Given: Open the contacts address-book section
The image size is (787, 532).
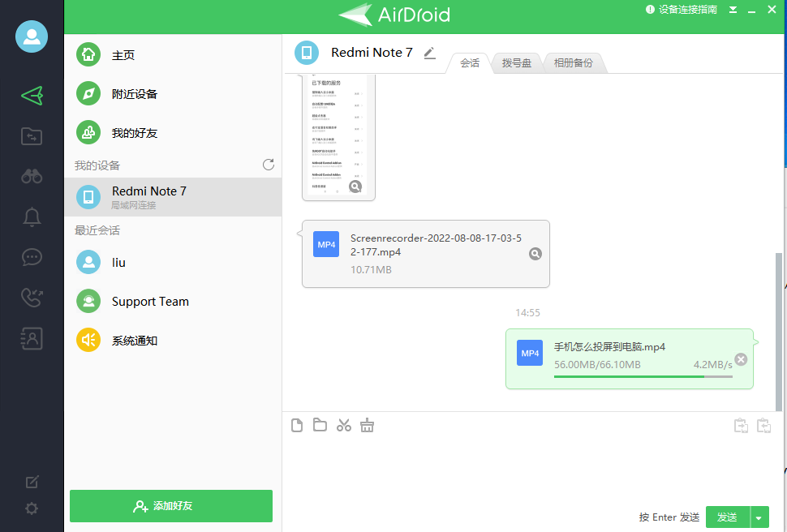Looking at the screenshot, I should pos(32,338).
